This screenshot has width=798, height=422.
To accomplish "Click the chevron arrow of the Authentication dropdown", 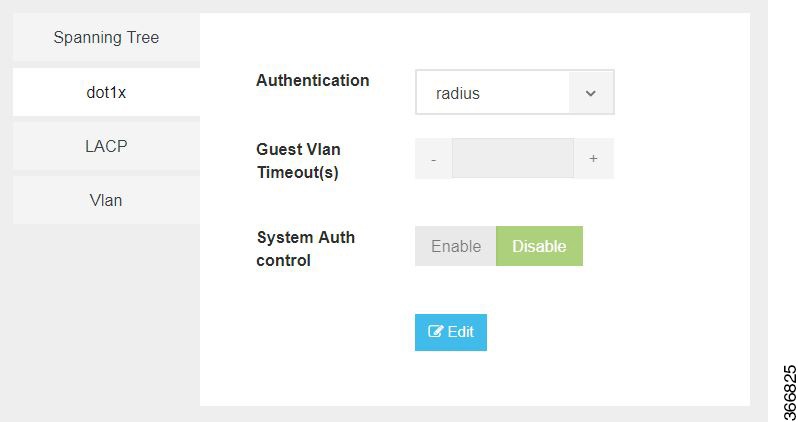I will 590,93.
